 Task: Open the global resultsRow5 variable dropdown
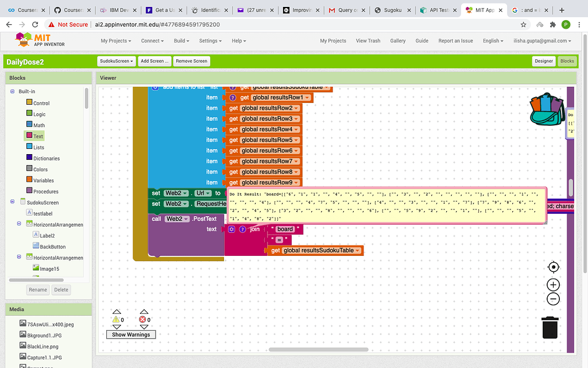pos(296,140)
